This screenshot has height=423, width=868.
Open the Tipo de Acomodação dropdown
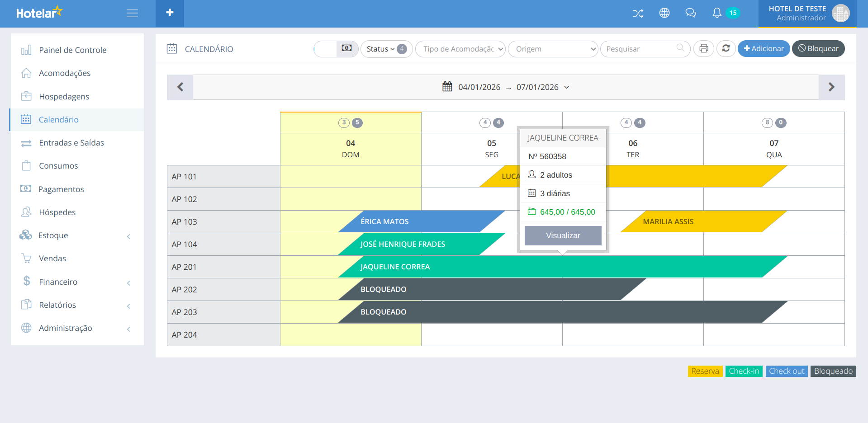point(460,49)
